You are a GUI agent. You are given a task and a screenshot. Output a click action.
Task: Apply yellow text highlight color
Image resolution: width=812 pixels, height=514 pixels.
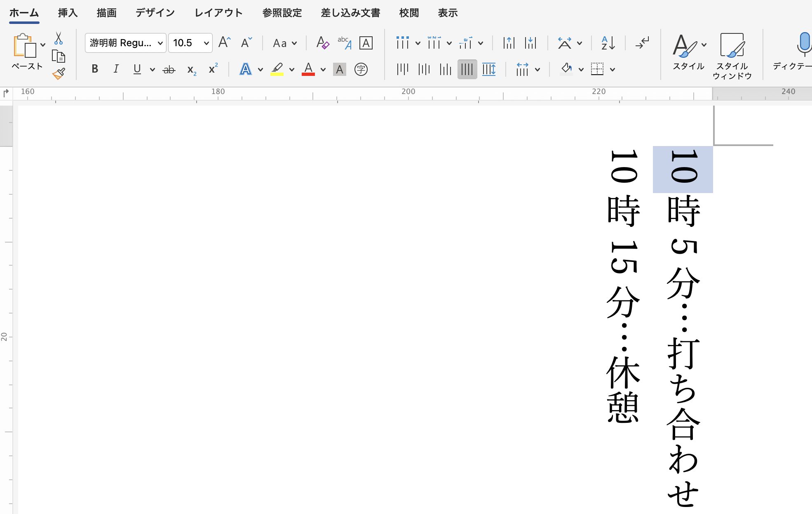tap(277, 69)
